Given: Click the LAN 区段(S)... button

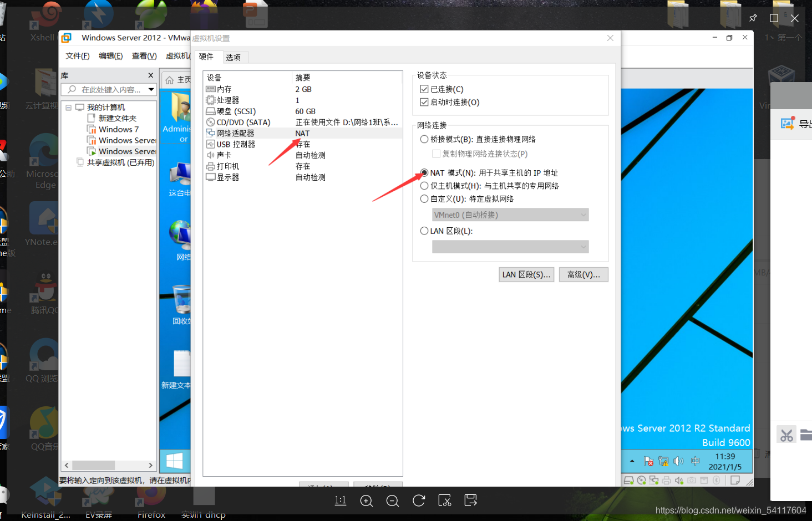Looking at the screenshot, I should coord(526,275).
